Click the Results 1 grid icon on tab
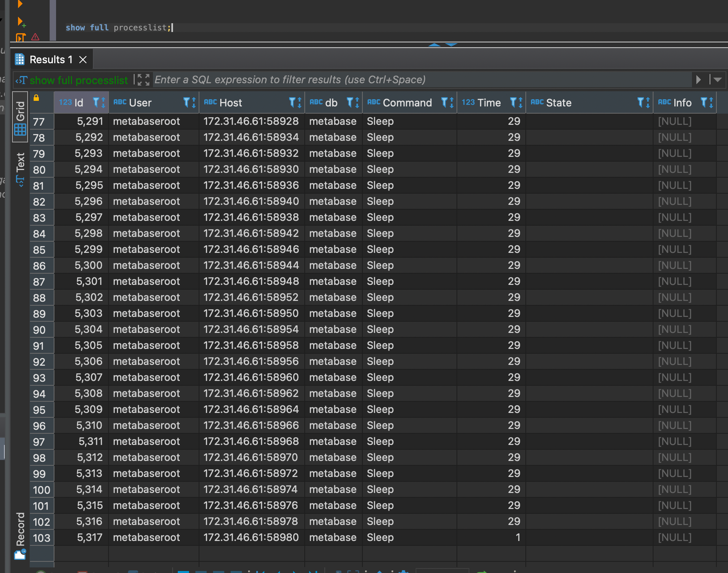This screenshot has height=573, width=728. click(x=20, y=60)
